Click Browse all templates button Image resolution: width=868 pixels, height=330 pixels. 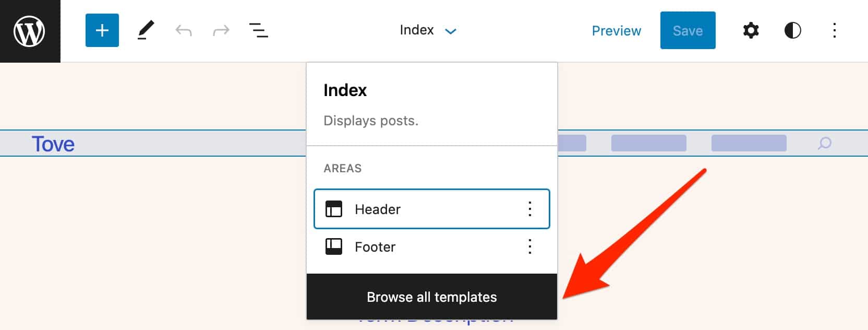pos(431,297)
